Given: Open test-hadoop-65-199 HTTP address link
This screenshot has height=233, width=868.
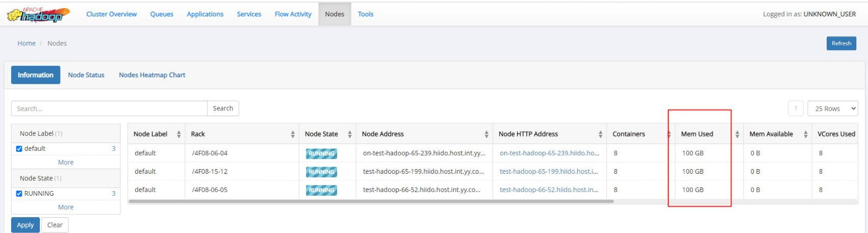Looking at the screenshot, I should click(x=549, y=172).
